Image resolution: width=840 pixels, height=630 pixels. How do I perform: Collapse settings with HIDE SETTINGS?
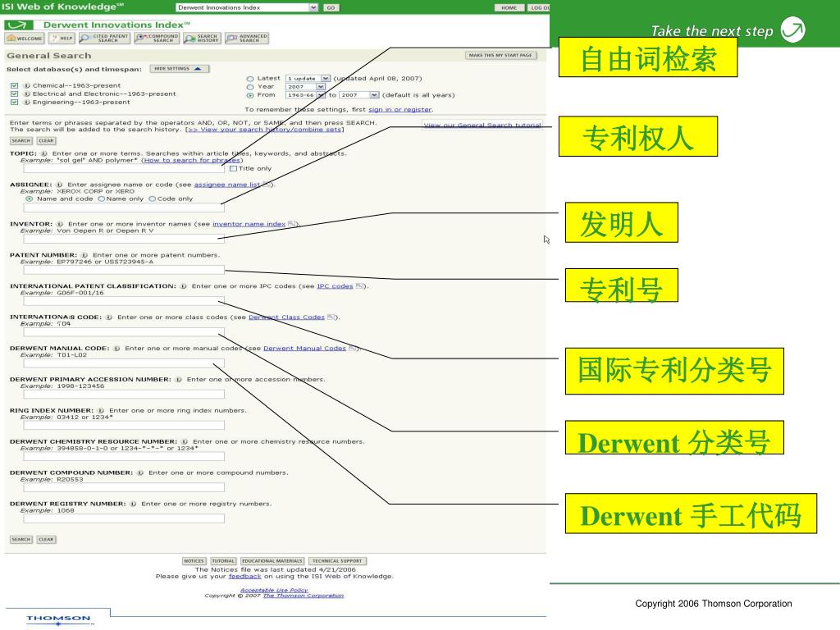click(179, 69)
